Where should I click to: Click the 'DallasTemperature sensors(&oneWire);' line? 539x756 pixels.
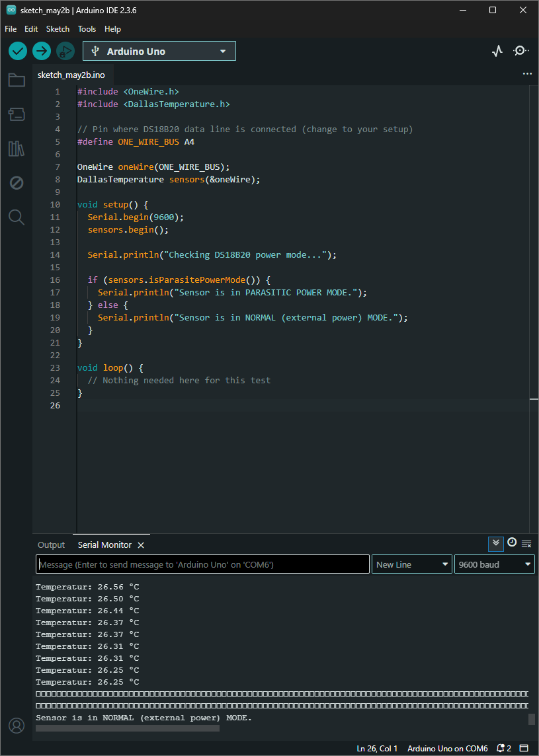pos(169,179)
